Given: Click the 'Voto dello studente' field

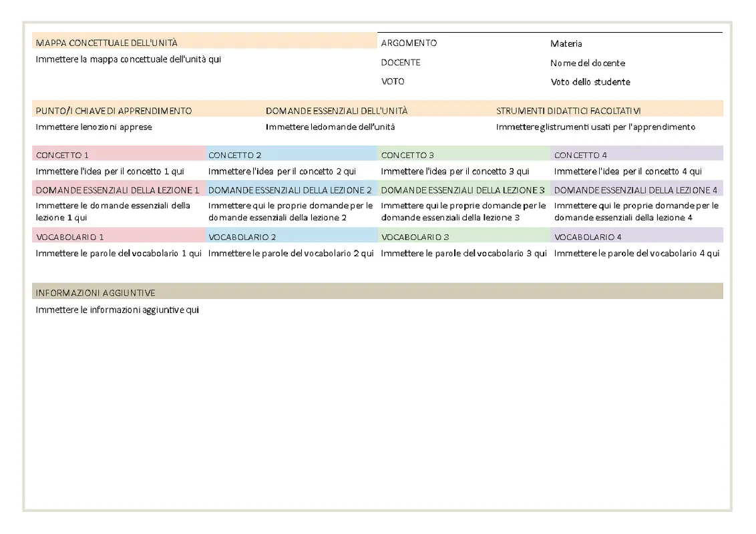Looking at the screenshot, I should (x=590, y=82).
